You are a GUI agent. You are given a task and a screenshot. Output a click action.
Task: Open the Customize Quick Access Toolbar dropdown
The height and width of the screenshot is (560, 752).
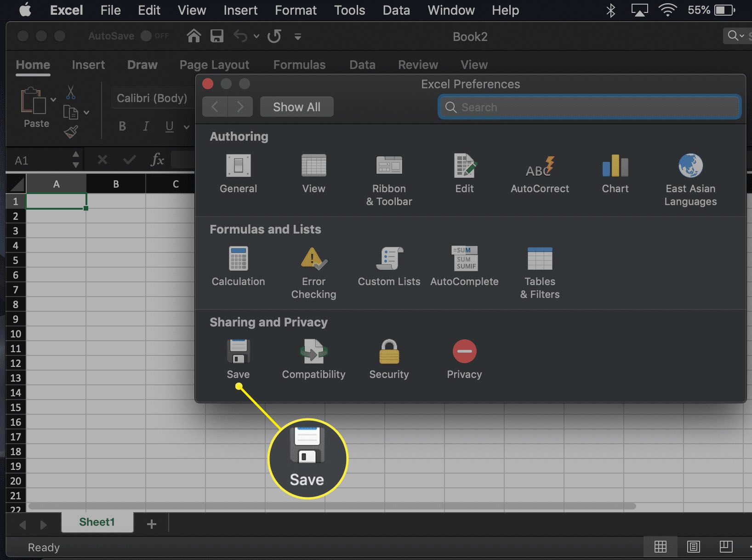(298, 36)
